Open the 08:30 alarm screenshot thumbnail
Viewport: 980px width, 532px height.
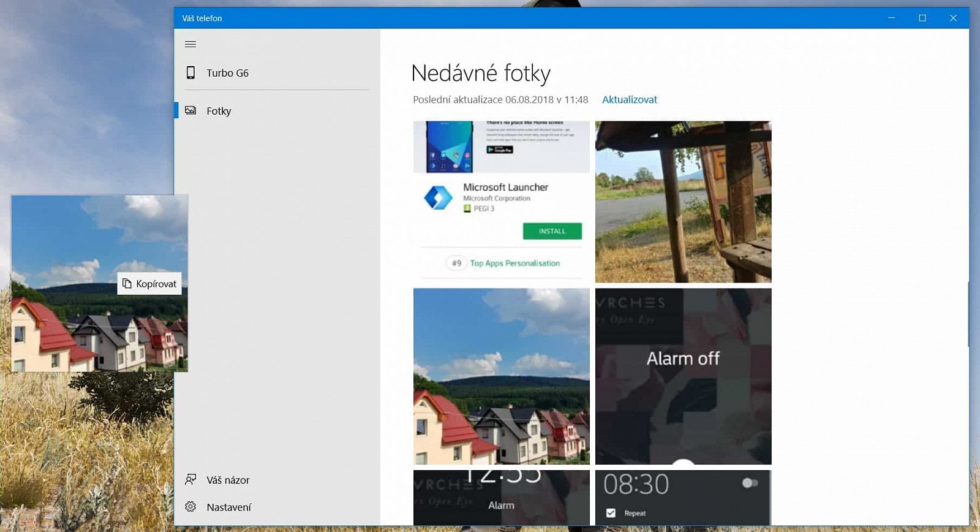click(683, 498)
